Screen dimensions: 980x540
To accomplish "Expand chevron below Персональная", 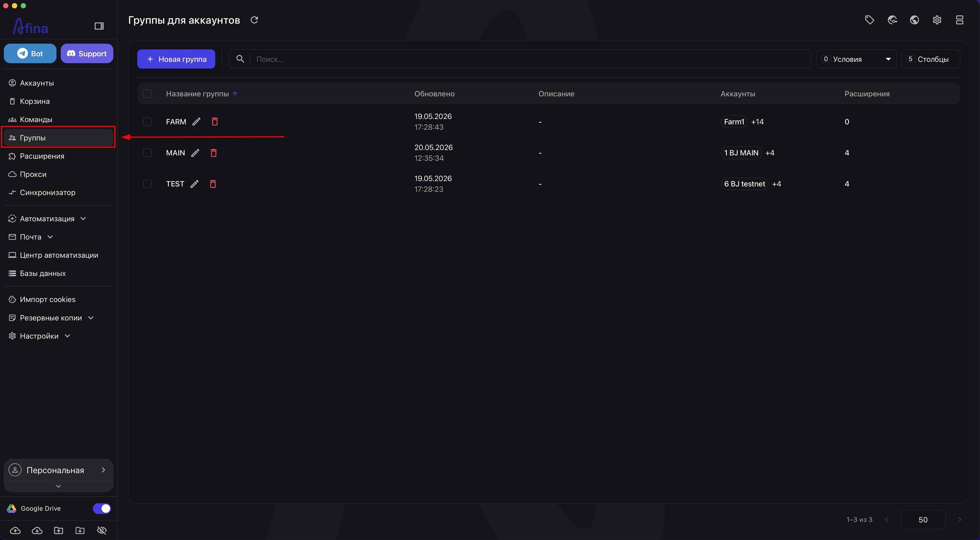I will click(x=58, y=486).
